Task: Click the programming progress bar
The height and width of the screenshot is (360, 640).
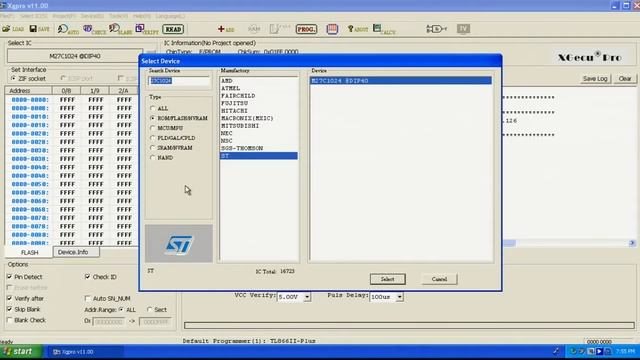Action: [x=409, y=325]
